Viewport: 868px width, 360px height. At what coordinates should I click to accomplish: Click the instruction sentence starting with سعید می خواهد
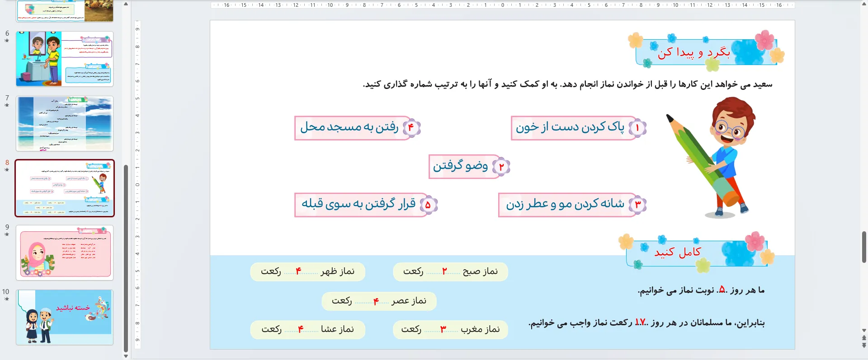(x=567, y=84)
